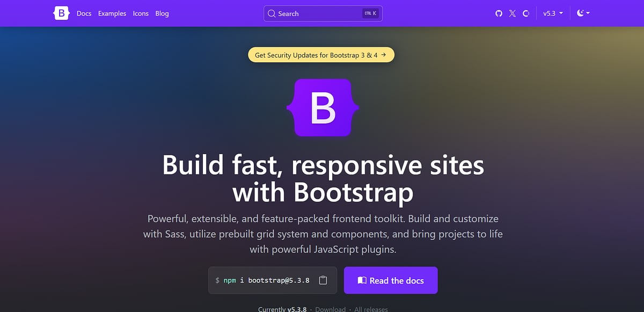Image resolution: width=644 pixels, height=312 pixels.
Task: Open the v5.3 version dropdown
Action: (553, 13)
